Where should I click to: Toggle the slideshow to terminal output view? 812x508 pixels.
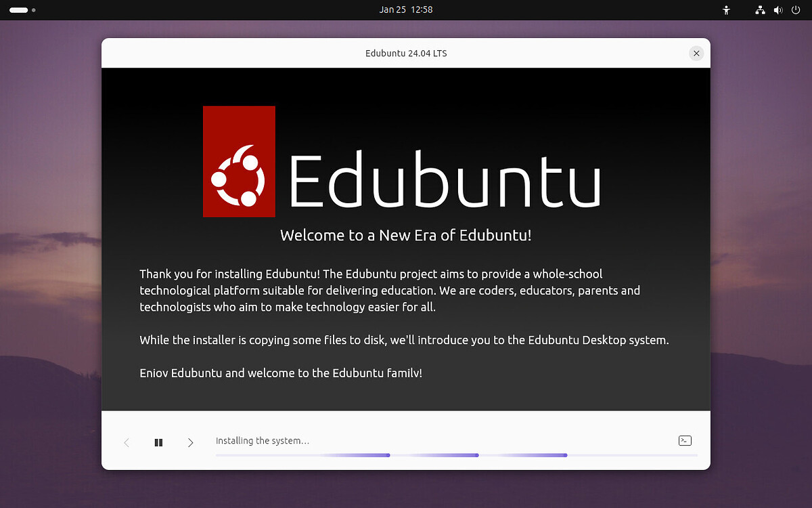pyautogui.click(x=685, y=440)
